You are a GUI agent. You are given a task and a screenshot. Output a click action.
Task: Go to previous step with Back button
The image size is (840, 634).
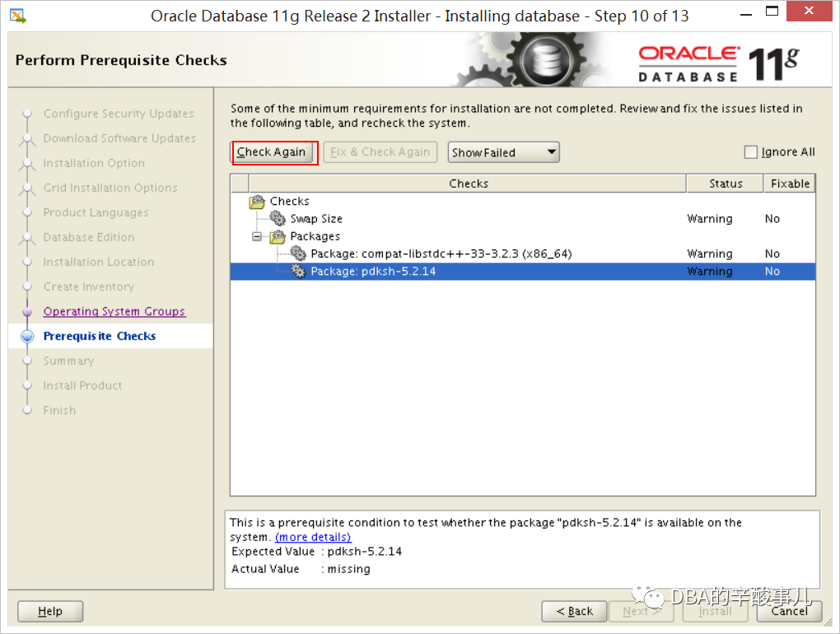coord(574,611)
